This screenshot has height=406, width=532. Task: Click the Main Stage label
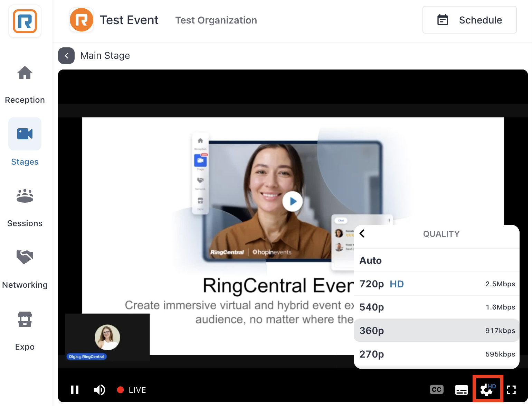point(105,56)
